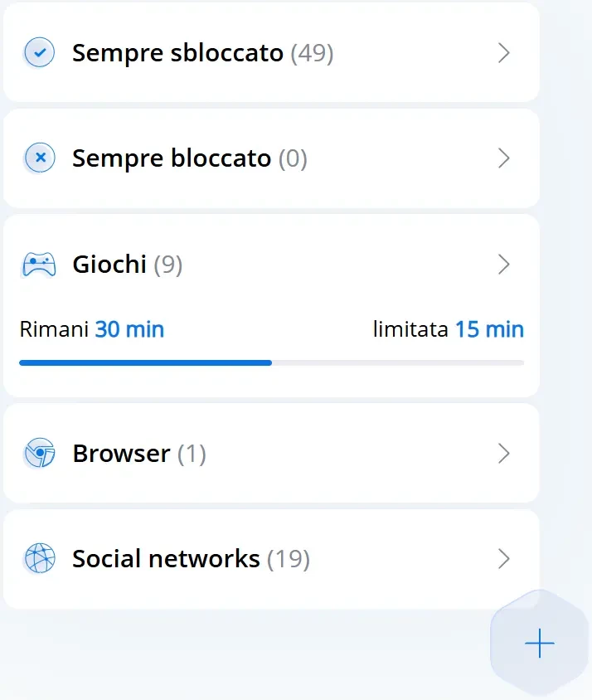Open the Sempre sbloccato list label
This screenshot has height=700, width=592.
[x=177, y=53]
